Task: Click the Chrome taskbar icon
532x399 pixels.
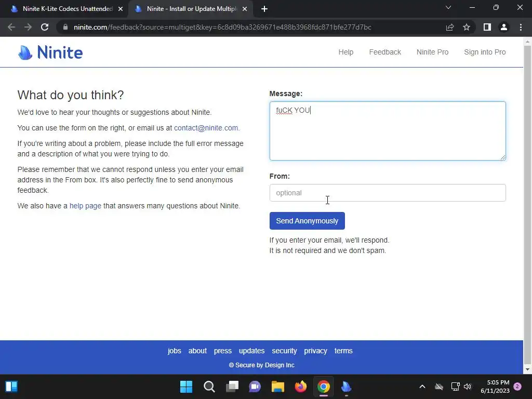Action: pyautogui.click(x=324, y=387)
